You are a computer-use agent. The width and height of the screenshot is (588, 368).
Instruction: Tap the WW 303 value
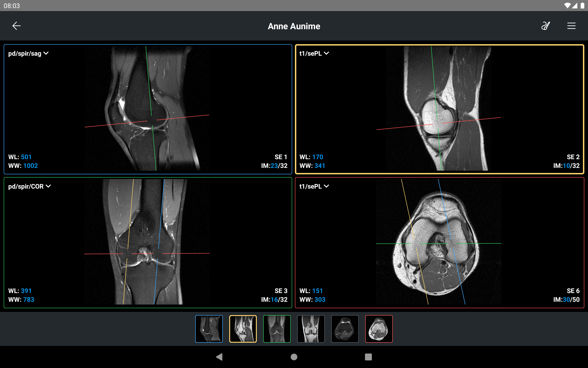320,300
